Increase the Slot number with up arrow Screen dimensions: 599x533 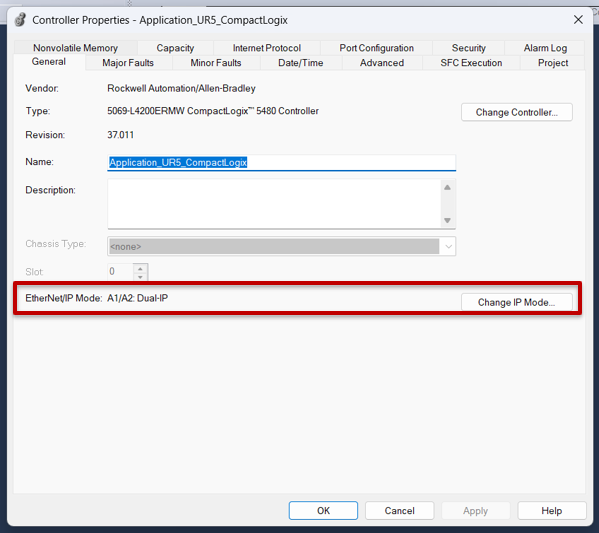(x=140, y=269)
